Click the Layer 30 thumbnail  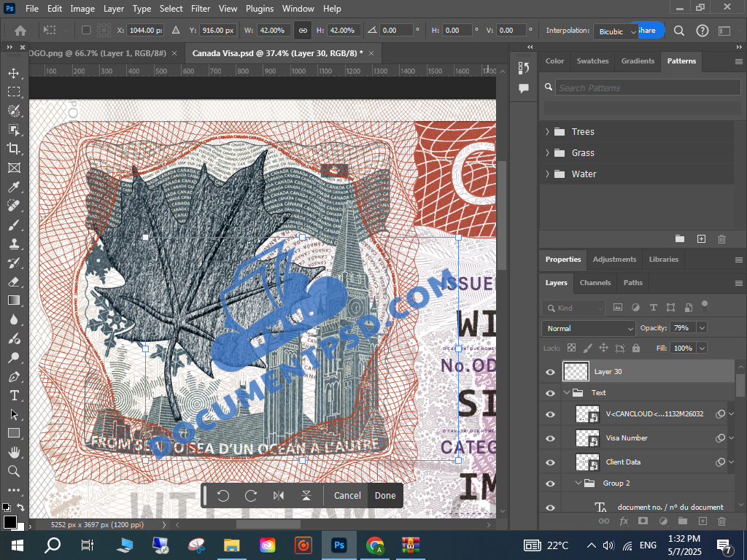(x=576, y=371)
